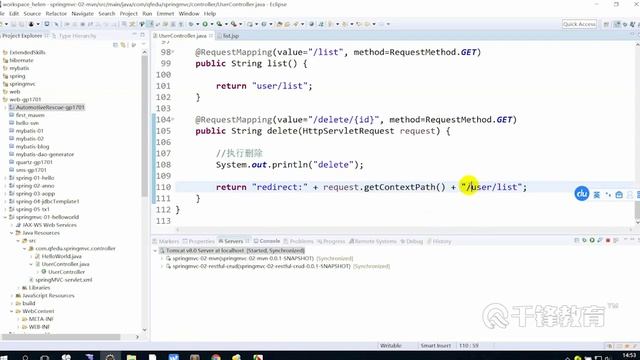Switch to the Type Hierarchy tab
Image resolution: width=640 pixels, height=360 pixels.
(x=77, y=36)
